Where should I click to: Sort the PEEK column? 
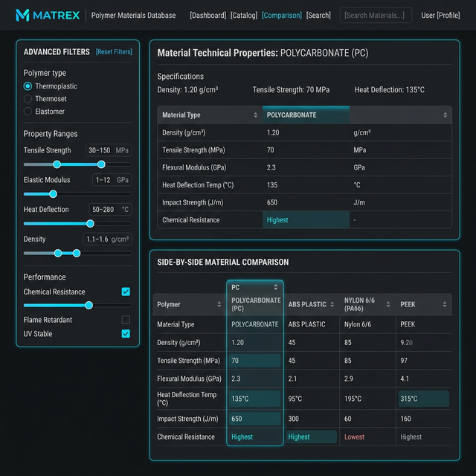click(445, 304)
